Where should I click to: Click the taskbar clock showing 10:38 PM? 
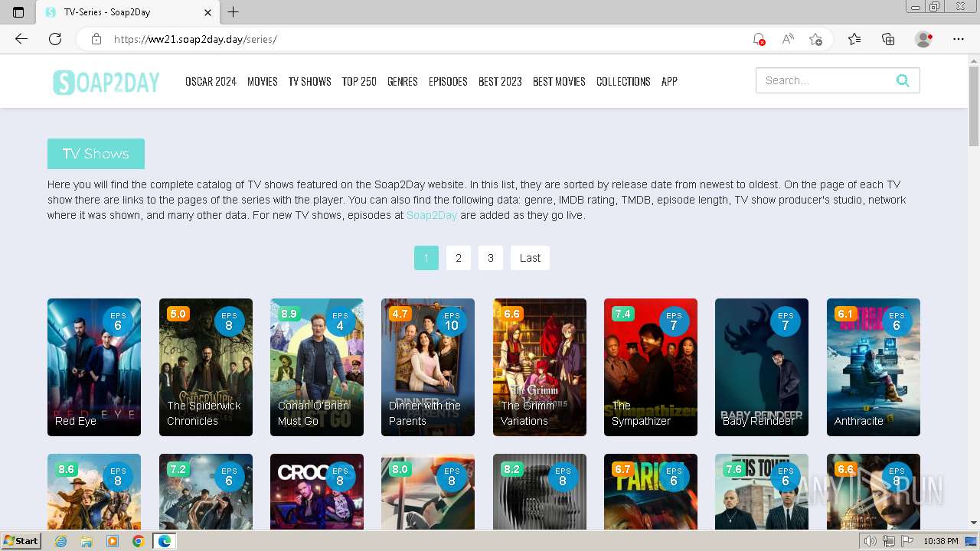pos(941,541)
